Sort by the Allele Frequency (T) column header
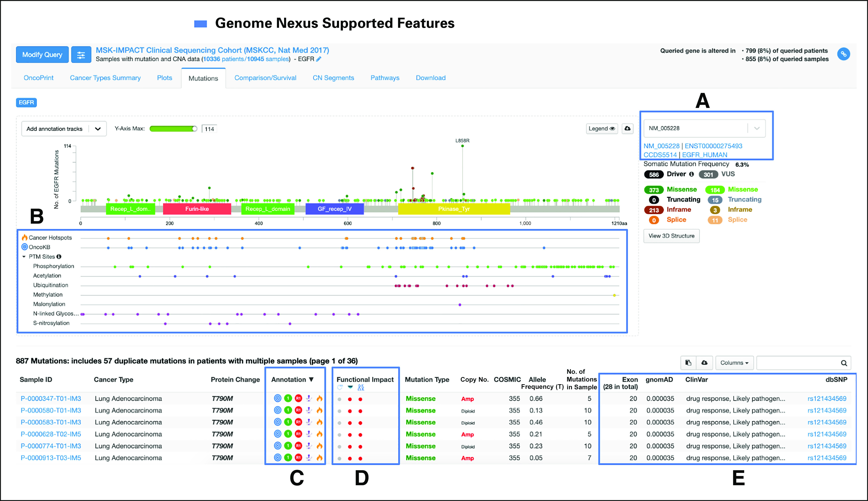This screenshot has width=868, height=501. pyautogui.click(x=542, y=383)
